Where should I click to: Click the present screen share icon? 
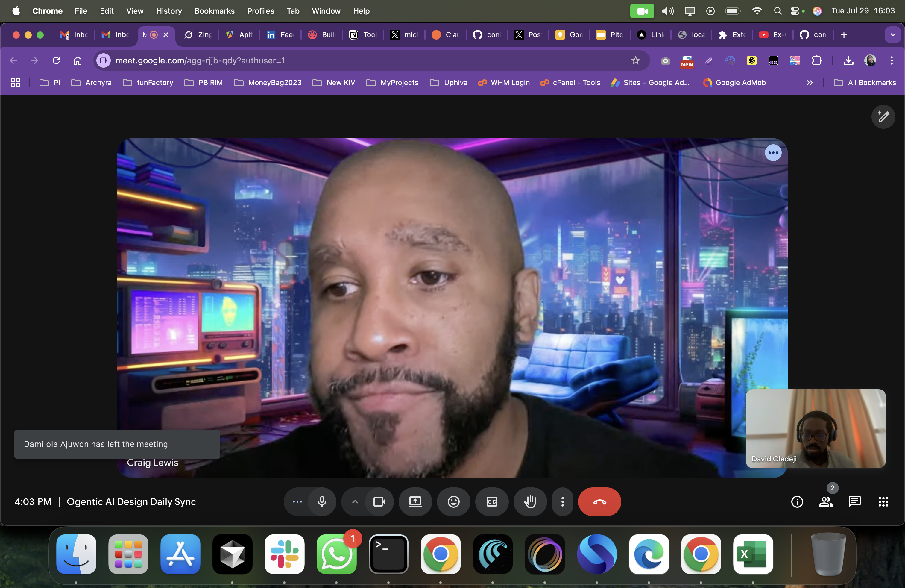pos(415,502)
